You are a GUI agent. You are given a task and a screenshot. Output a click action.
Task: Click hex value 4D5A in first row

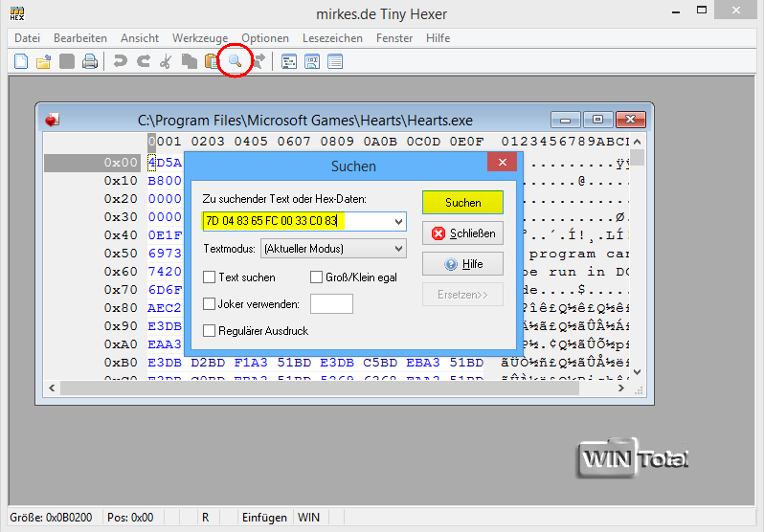(x=166, y=163)
